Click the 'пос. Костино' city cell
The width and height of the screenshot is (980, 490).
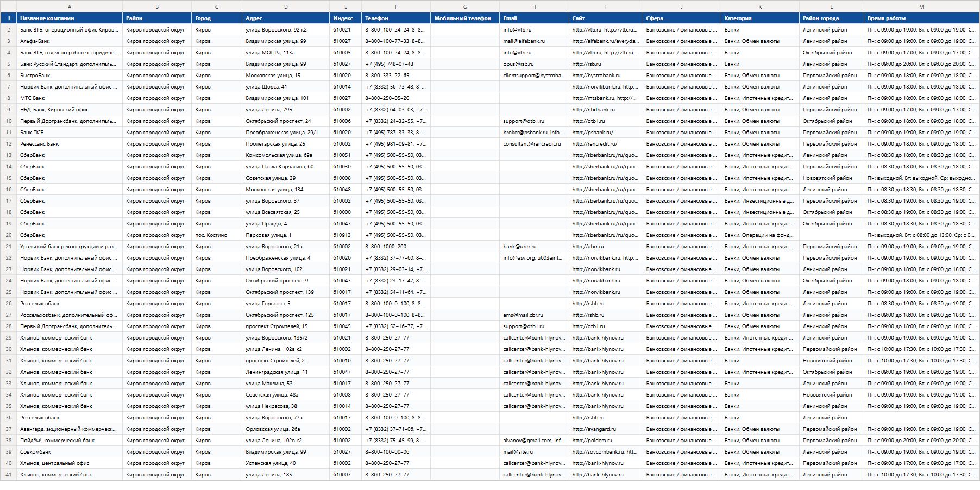[217, 235]
